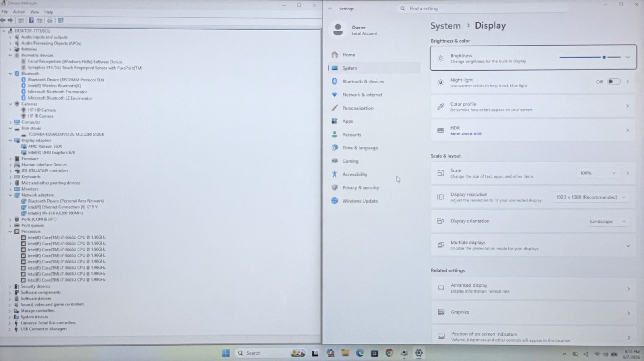Expand the Monitors node
The image size is (644, 361).
coord(10,189)
